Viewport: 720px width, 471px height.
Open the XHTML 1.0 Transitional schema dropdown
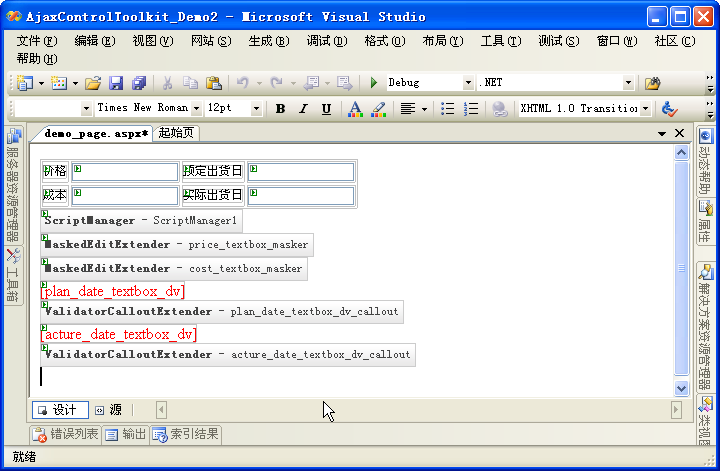pyautogui.click(x=645, y=109)
